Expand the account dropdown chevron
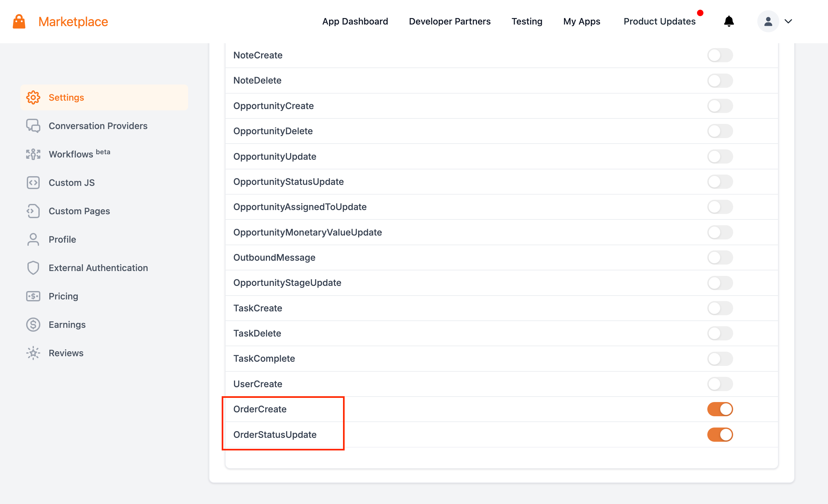 click(x=788, y=22)
